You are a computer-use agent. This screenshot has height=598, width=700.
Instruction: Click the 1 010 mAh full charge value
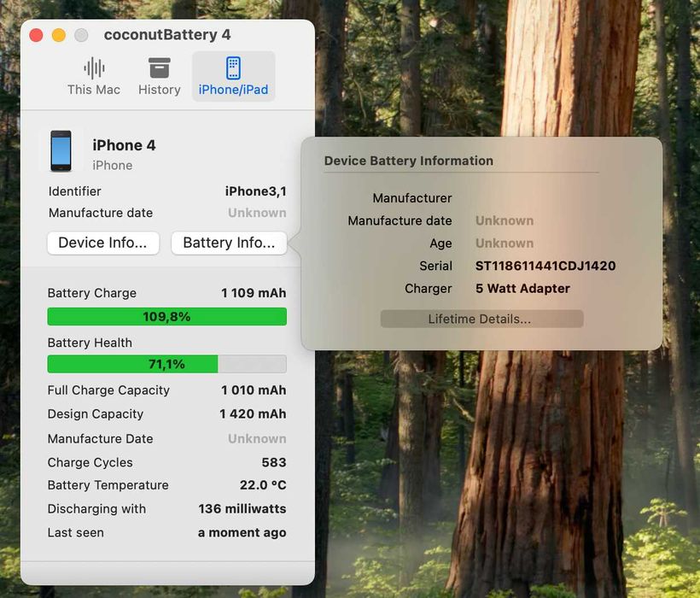[254, 390]
